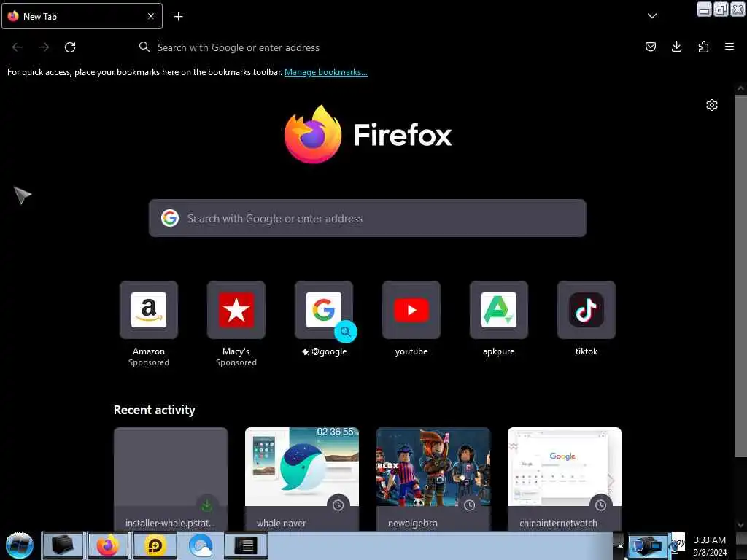Click the page vertical scrollbar
The width and height of the screenshot is (747, 560).
click(740, 276)
